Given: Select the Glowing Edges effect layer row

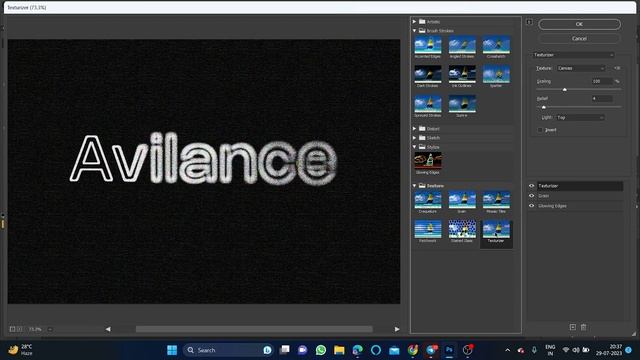Looking at the screenshot, I should [580, 206].
